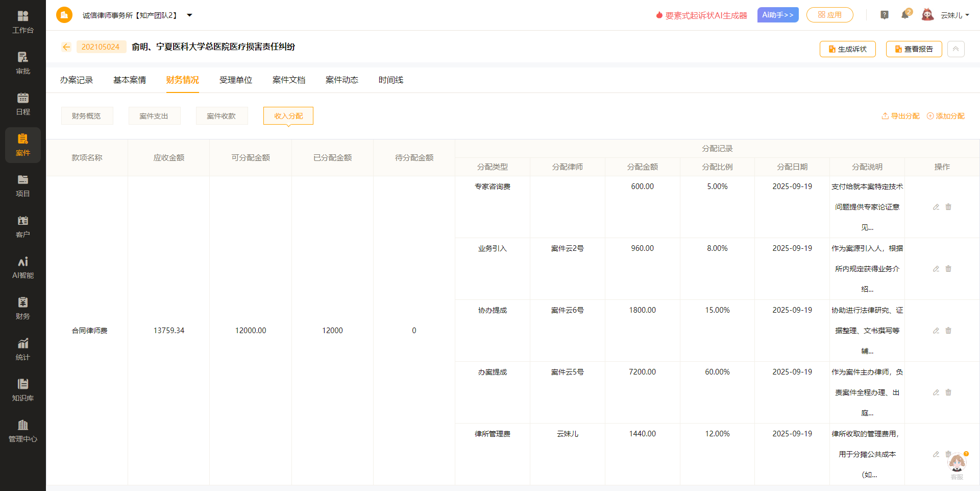
Task: Switch to the 案件文档 tab
Action: [289, 80]
